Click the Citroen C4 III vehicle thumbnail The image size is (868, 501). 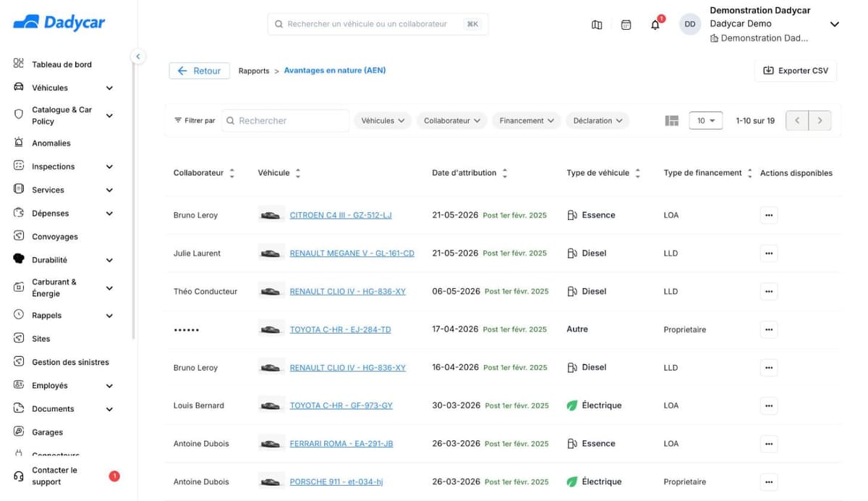coord(271,215)
